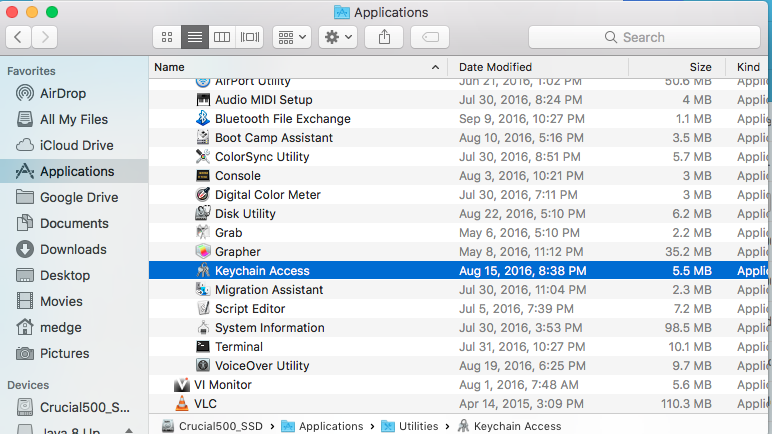Click the '110.3 MB' size value
Image resolution: width=772 pixels, height=434 pixels.
pos(686,404)
